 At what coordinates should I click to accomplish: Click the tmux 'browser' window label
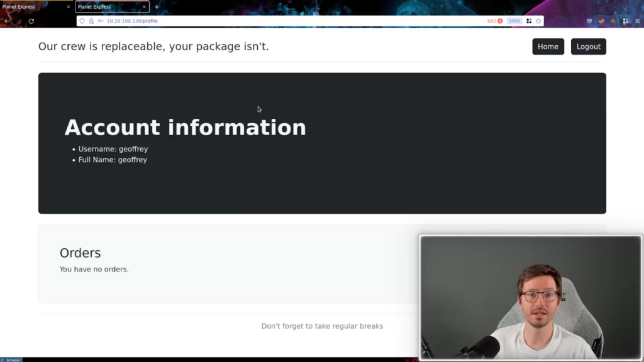[x=11, y=360]
